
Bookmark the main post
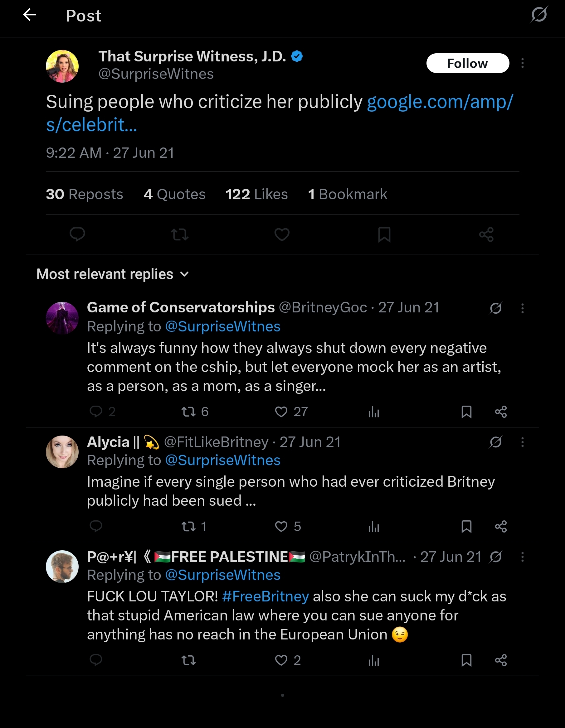coord(384,234)
